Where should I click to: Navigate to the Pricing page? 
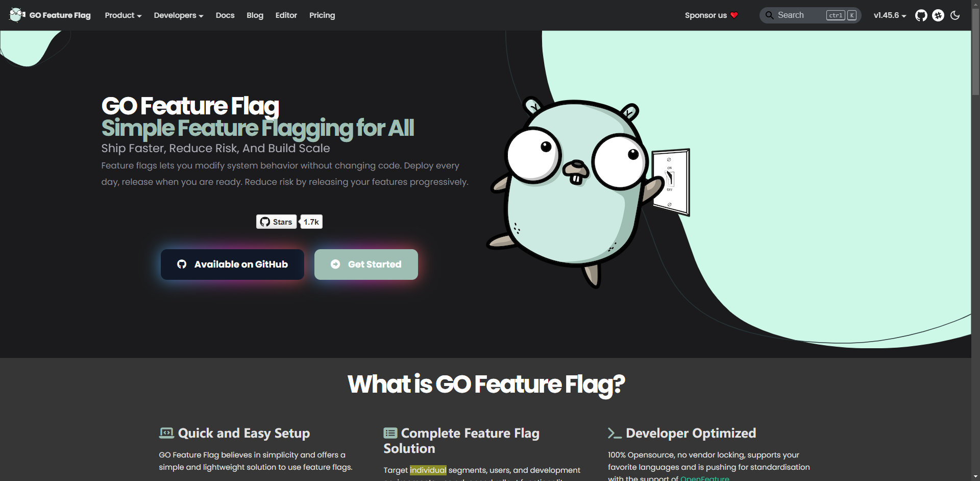click(x=322, y=15)
